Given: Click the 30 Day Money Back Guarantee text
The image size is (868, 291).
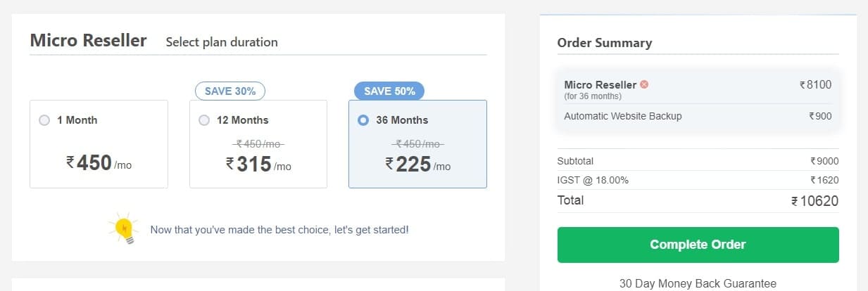Looking at the screenshot, I should tap(698, 284).
